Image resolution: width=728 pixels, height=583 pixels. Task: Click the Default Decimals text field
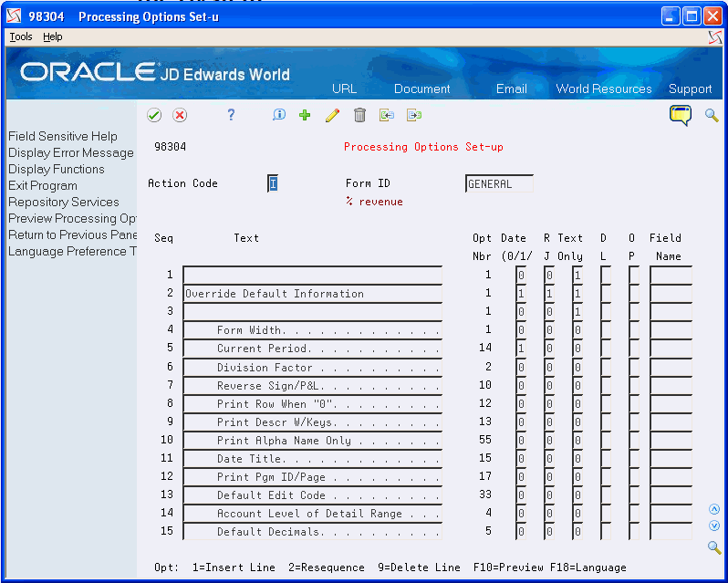313,532
